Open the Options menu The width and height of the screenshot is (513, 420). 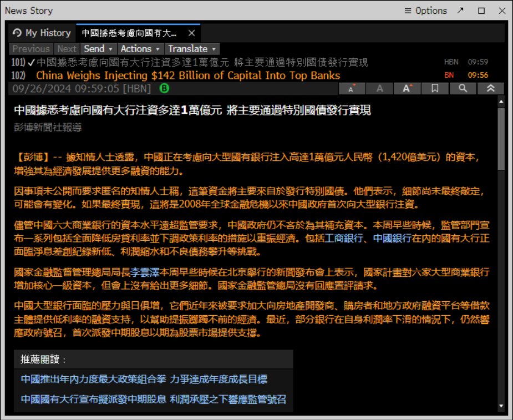[425, 11]
